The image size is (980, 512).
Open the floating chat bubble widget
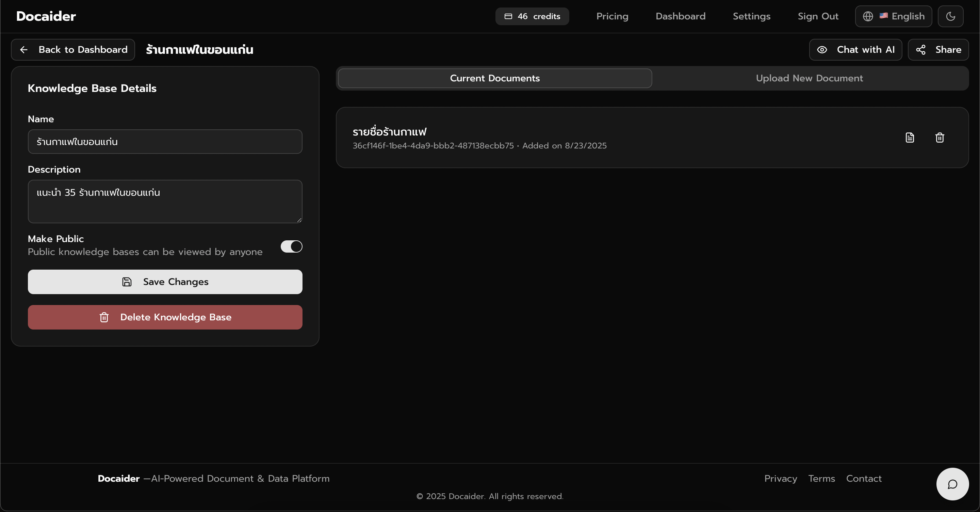(x=952, y=484)
